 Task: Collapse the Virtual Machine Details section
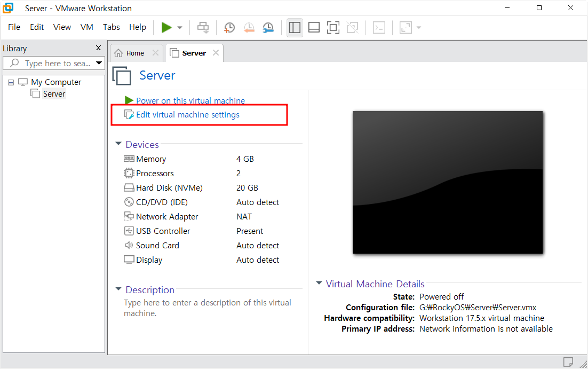tap(319, 283)
